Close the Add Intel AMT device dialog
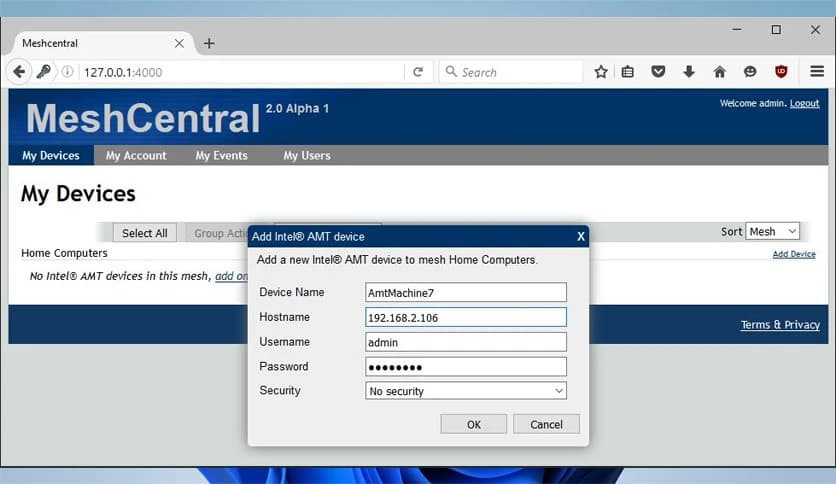Screen dimensions: 836x484 [581, 236]
